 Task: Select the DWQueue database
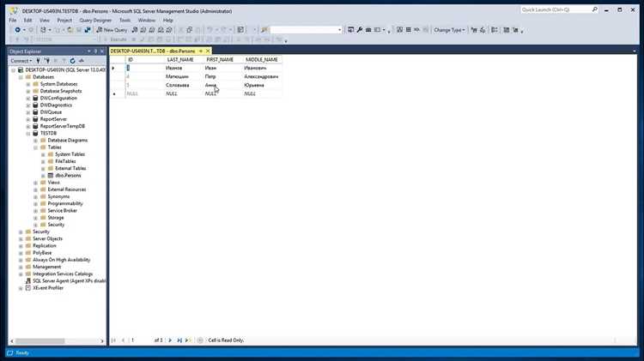(x=51, y=112)
